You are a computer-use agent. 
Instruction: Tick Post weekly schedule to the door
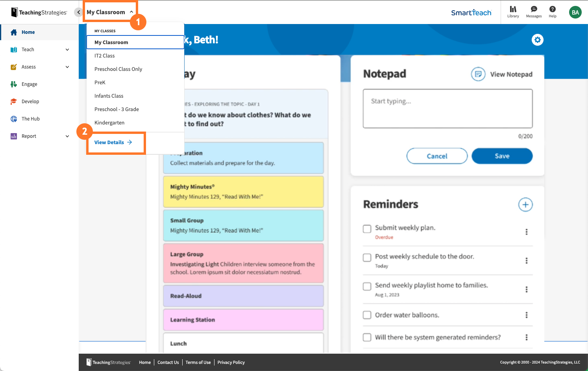click(x=367, y=258)
